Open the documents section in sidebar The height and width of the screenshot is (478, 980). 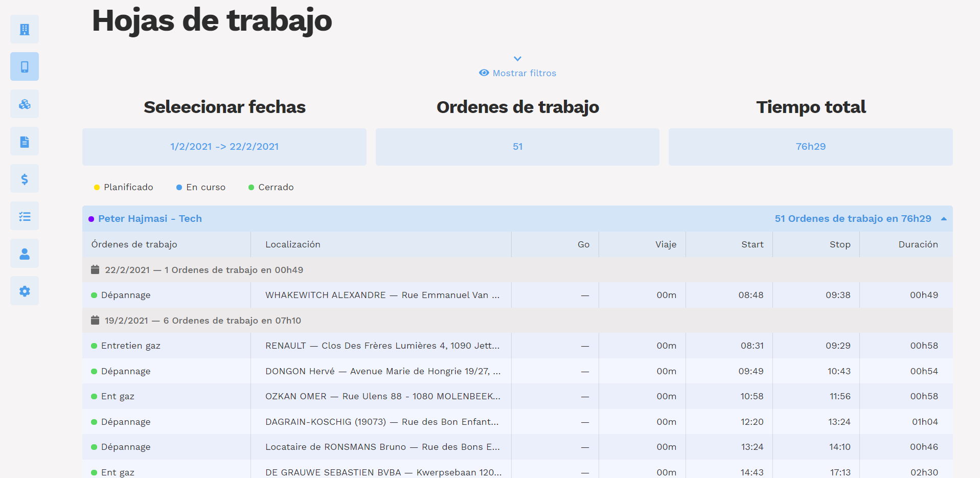coord(24,141)
